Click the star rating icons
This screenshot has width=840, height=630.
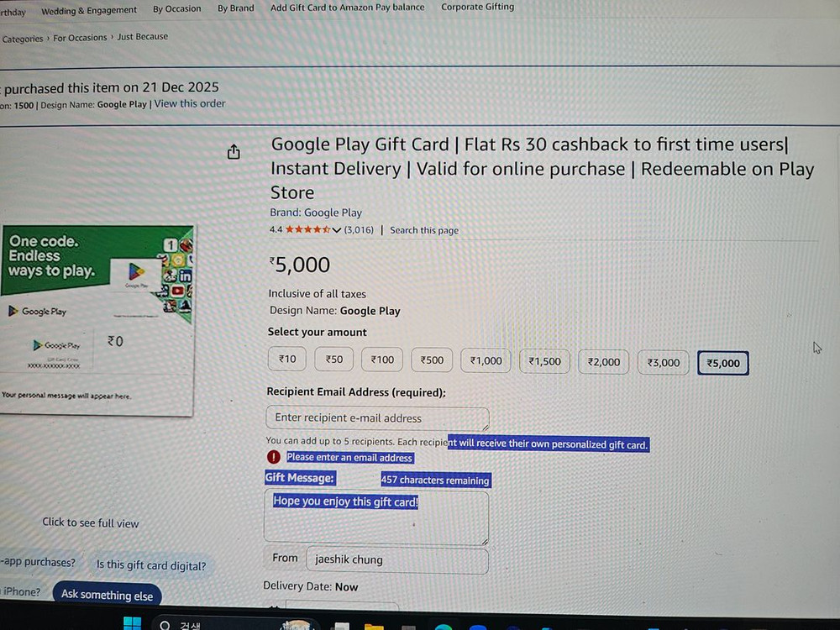[307, 230]
